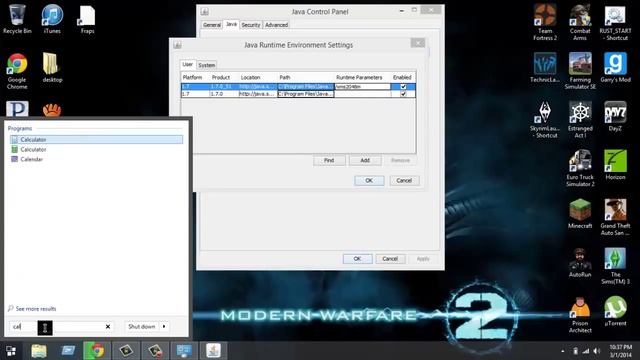Open the desktop folder icon

[x=52, y=67]
